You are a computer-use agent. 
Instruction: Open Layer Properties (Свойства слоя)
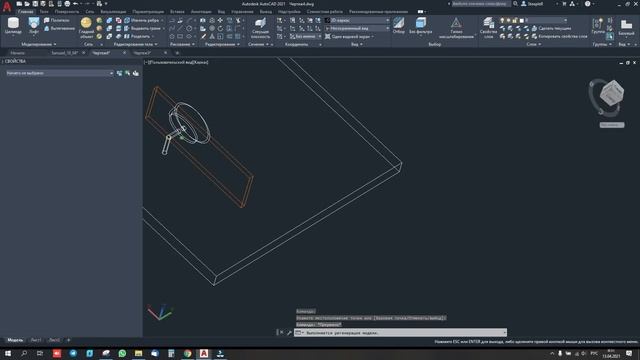(x=488, y=28)
